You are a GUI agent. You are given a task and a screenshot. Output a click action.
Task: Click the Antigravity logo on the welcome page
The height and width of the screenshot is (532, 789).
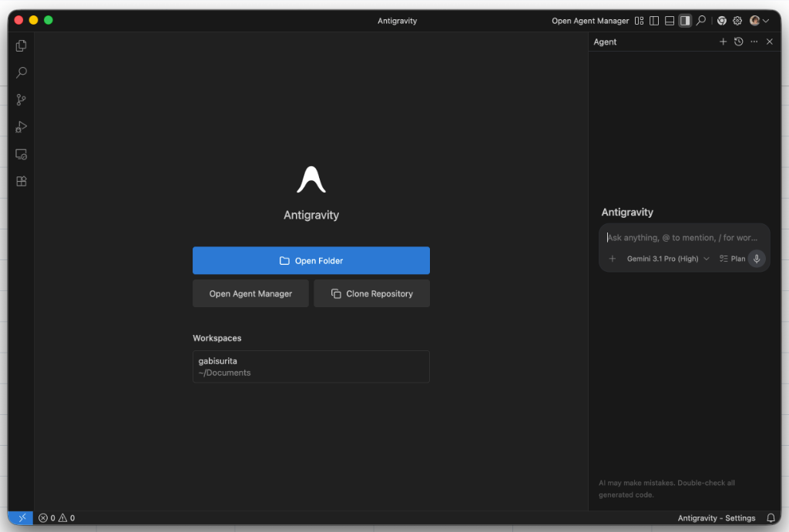311,179
